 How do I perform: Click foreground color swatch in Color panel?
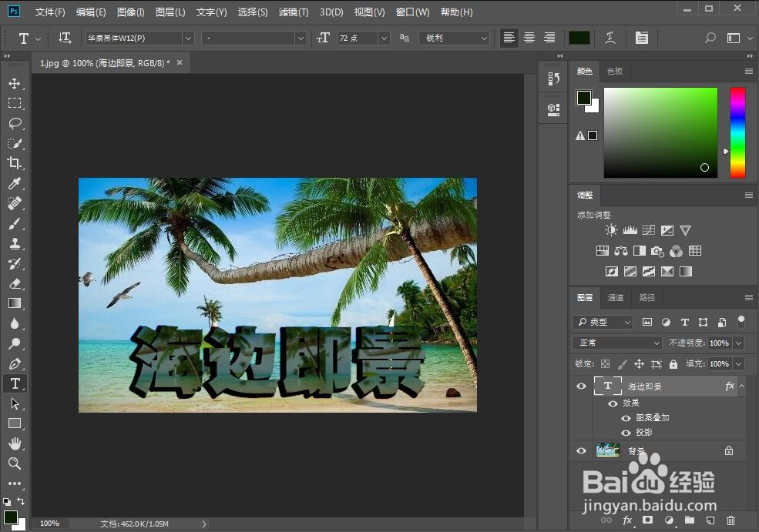[584, 98]
